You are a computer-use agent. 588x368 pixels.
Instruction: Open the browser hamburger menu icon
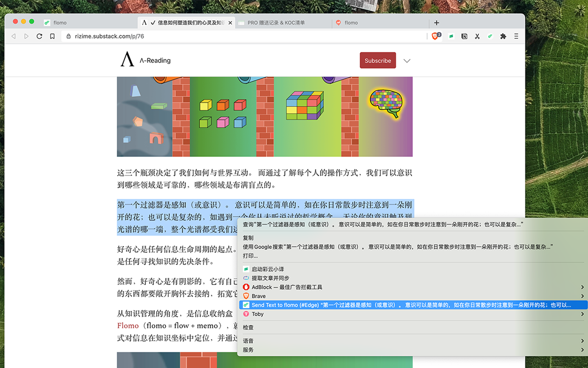516,36
